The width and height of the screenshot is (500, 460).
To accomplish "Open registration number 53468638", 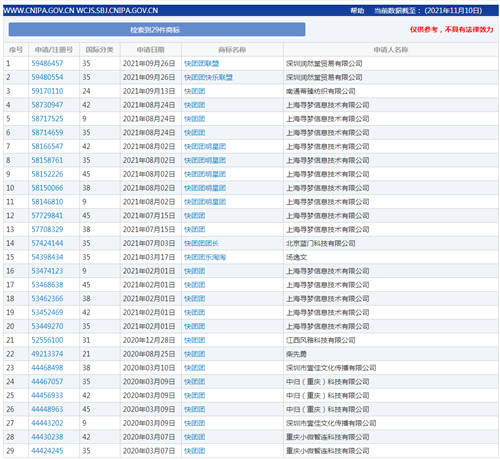I will 47,285.
